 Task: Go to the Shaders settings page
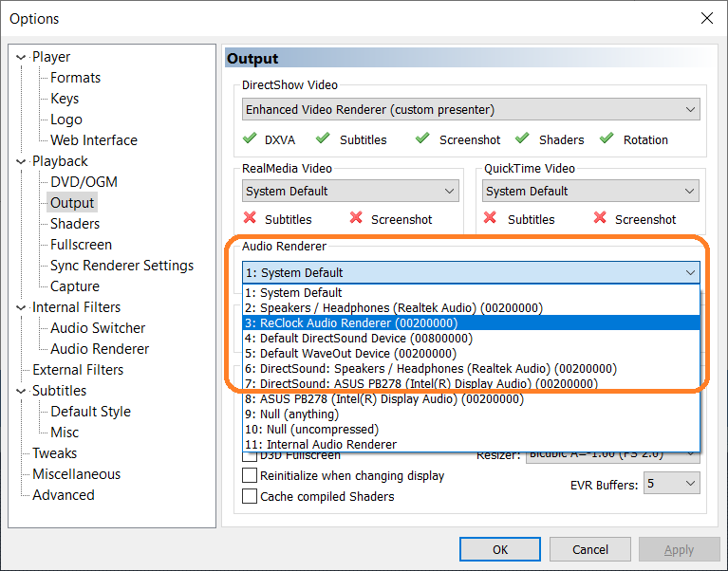click(x=75, y=224)
